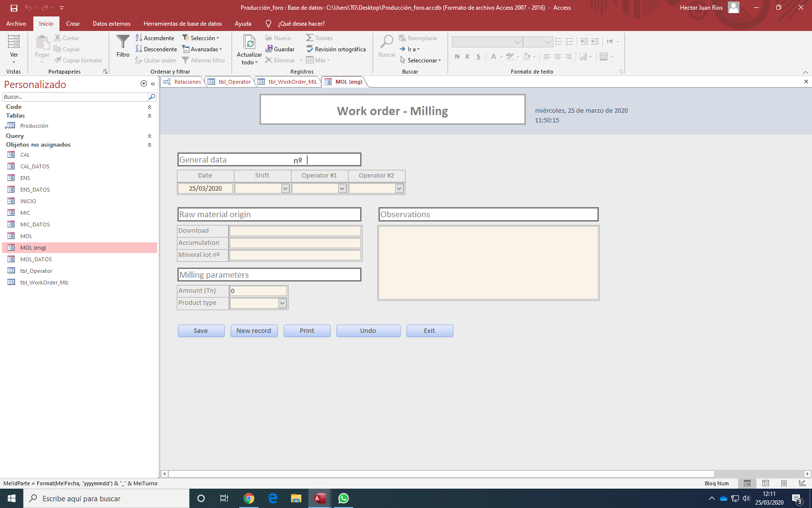Click the quick access Save icon
Image resolution: width=812 pixels, height=508 pixels.
point(14,8)
